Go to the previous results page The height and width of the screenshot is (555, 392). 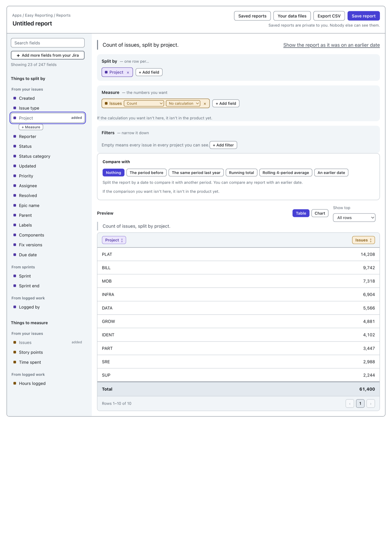[350, 404]
